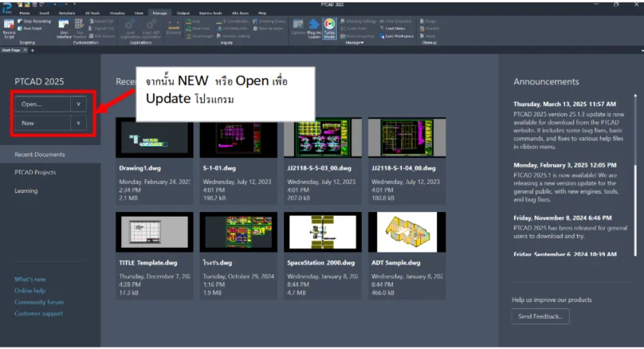
Task: Click the PTCAD application logo button
Action: click(7, 8)
